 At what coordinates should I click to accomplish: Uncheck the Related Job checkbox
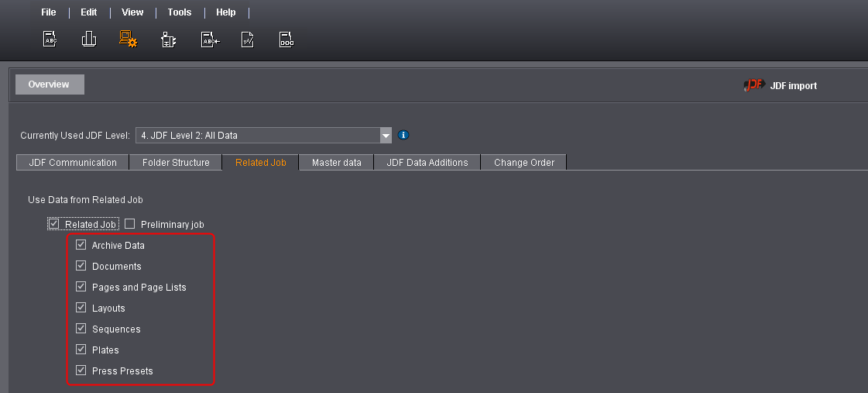click(x=53, y=224)
